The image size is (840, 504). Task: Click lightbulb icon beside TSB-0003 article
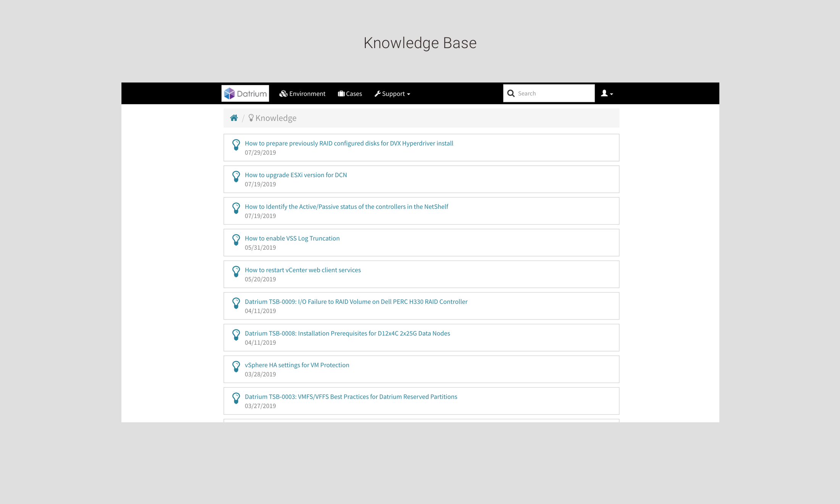click(x=236, y=398)
